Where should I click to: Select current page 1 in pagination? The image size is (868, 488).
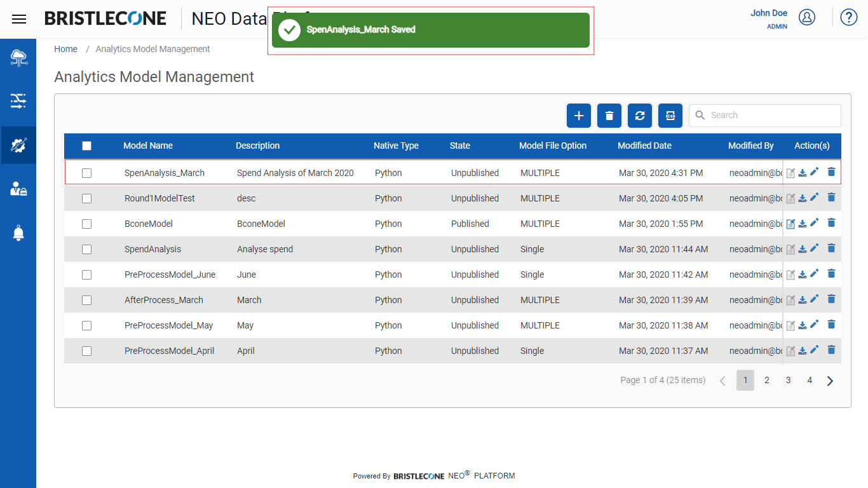click(745, 380)
